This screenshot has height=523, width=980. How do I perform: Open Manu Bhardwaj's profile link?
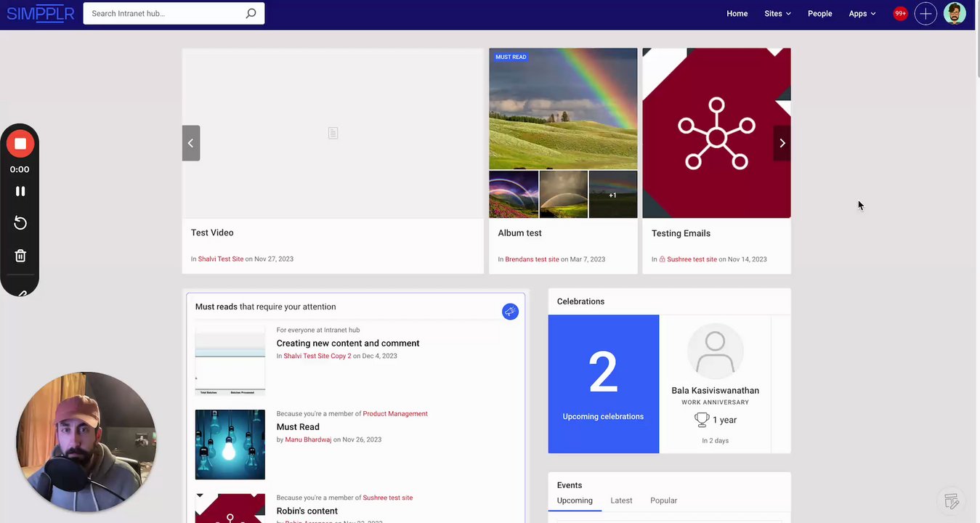pyautogui.click(x=308, y=439)
